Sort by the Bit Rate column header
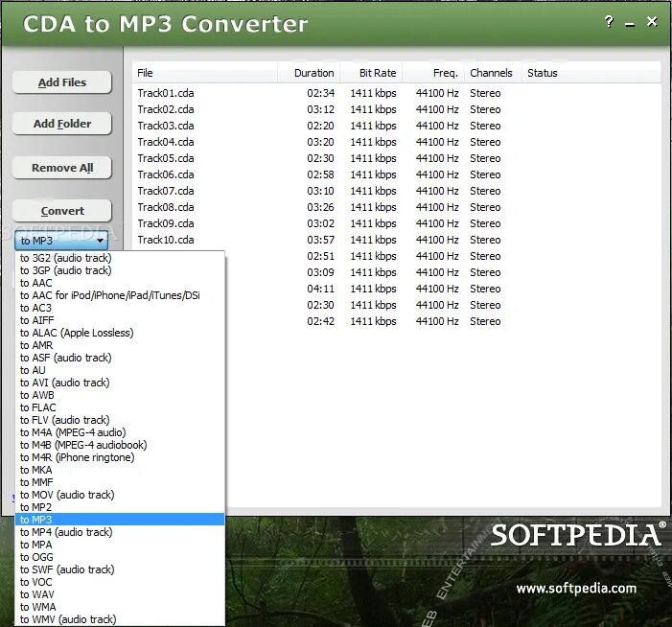 (x=372, y=73)
